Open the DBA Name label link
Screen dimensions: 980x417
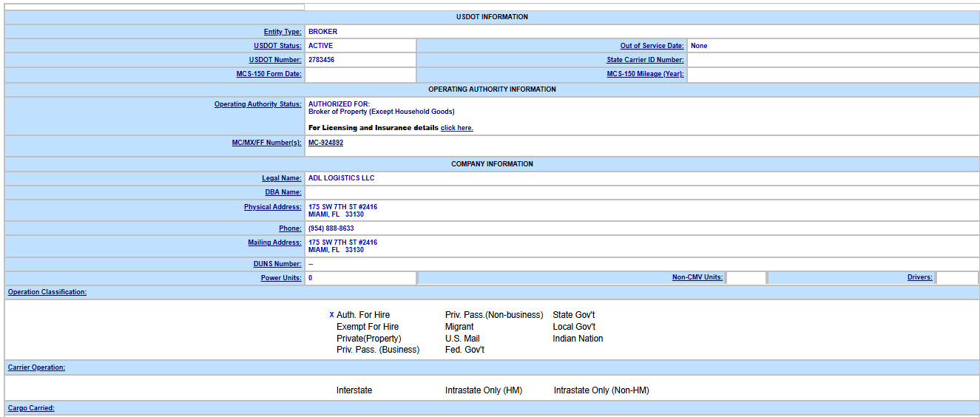click(283, 192)
